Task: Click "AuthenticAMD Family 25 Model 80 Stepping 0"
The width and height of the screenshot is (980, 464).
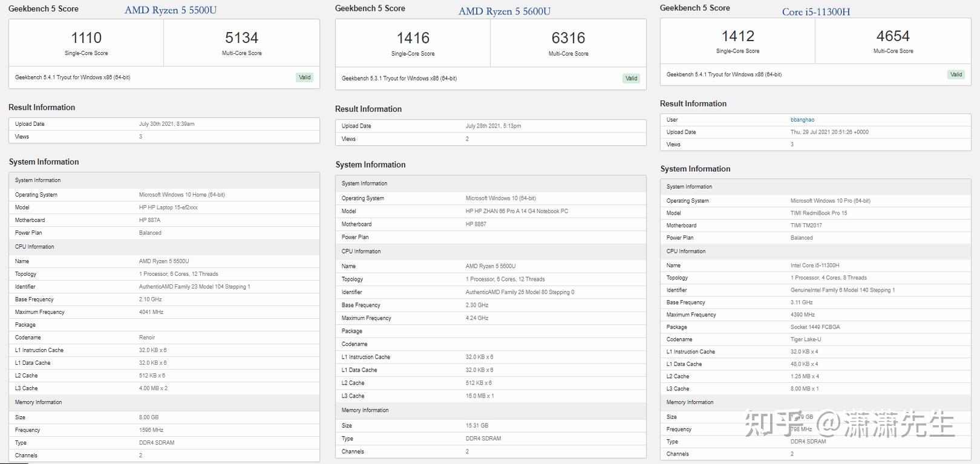Action: pos(520,292)
